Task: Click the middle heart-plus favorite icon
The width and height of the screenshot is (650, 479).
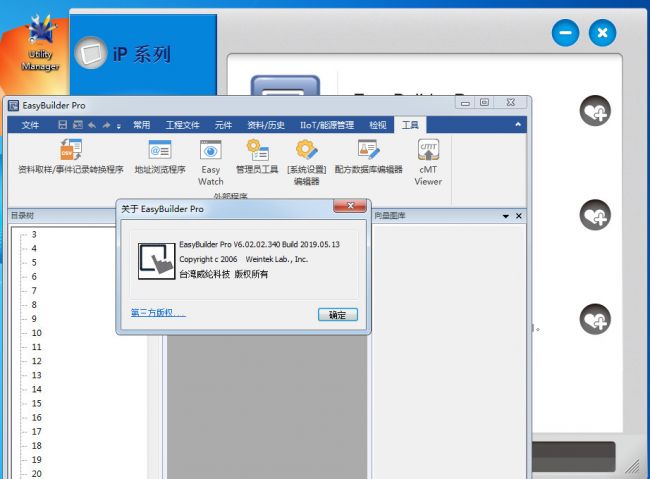Action: tap(595, 215)
